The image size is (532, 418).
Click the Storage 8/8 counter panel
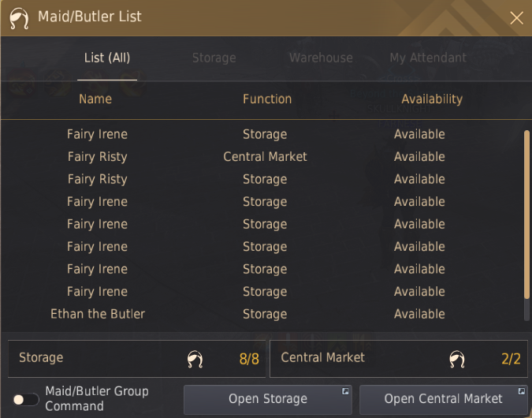click(136, 359)
